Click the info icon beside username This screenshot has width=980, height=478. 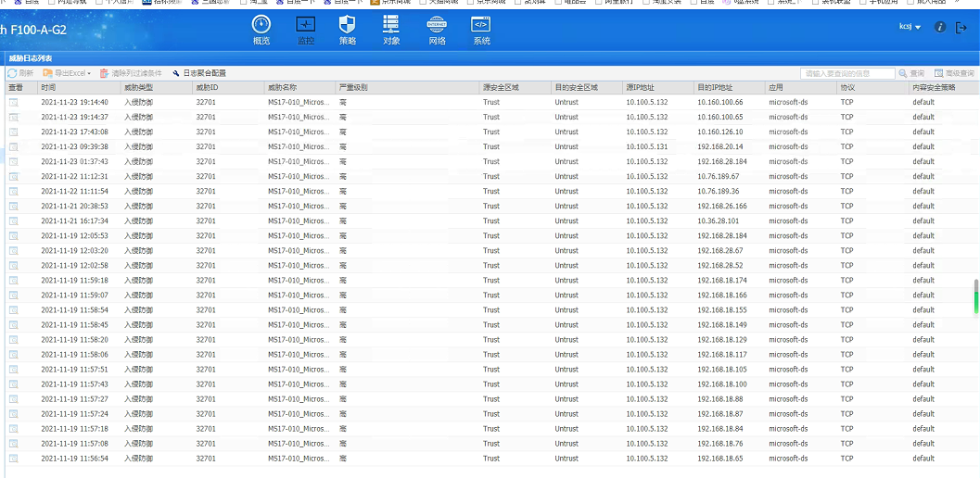click(940, 27)
